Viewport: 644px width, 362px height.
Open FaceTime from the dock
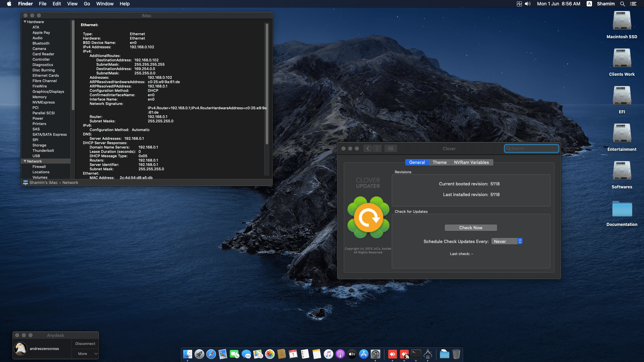234,354
